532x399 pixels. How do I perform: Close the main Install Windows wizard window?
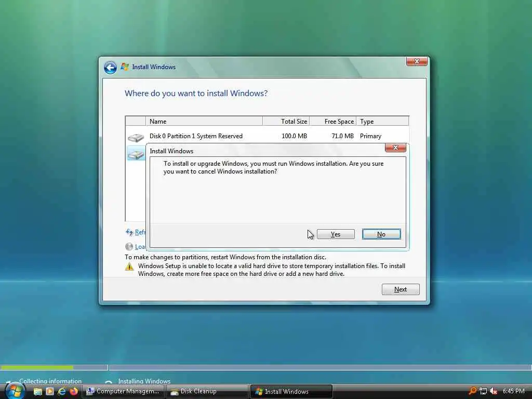click(417, 61)
